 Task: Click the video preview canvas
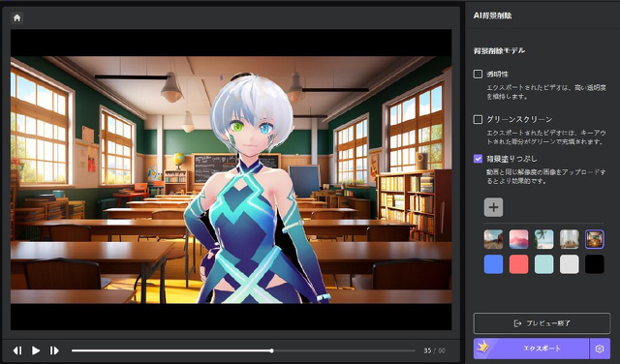[231, 179]
